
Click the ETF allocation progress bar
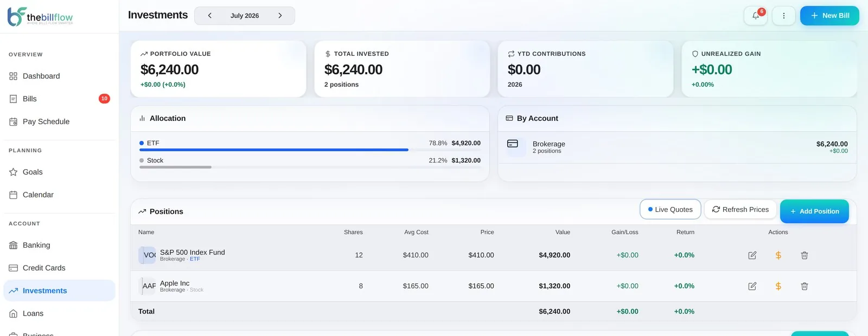pyautogui.click(x=310, y=150)
